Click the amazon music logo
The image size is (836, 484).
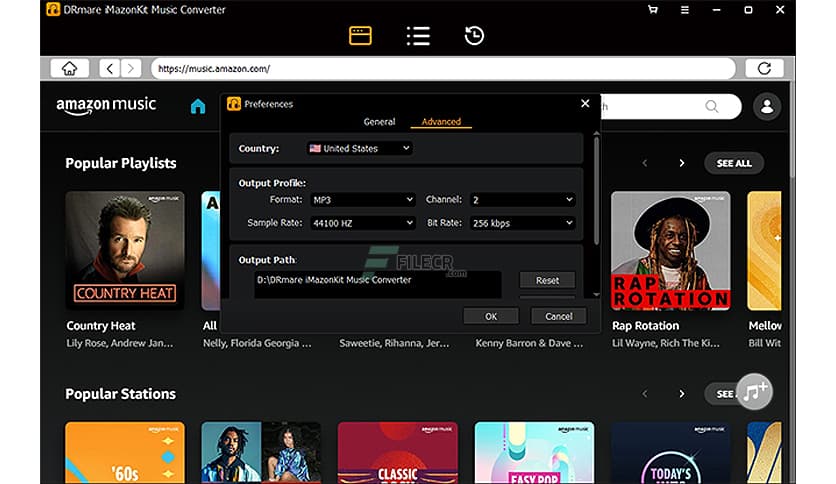coord(106,105)
